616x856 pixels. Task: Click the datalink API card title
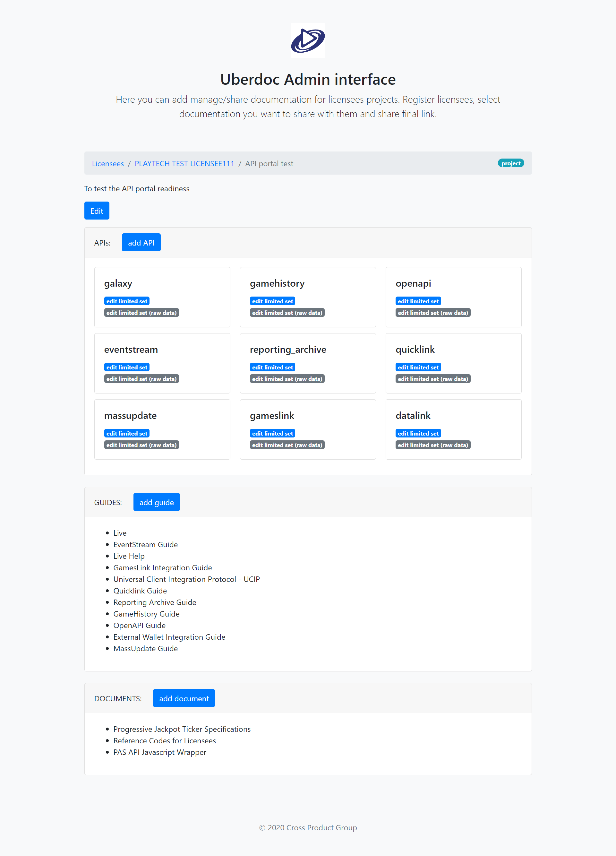point(413,416)
